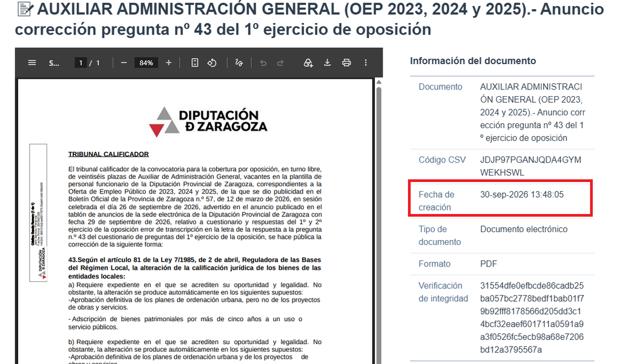Viewport: 620px width, 364px height.
Task: Select the CSV code value JDJP97PGANJQDA4GYM
Action: (x=530, y=166)
